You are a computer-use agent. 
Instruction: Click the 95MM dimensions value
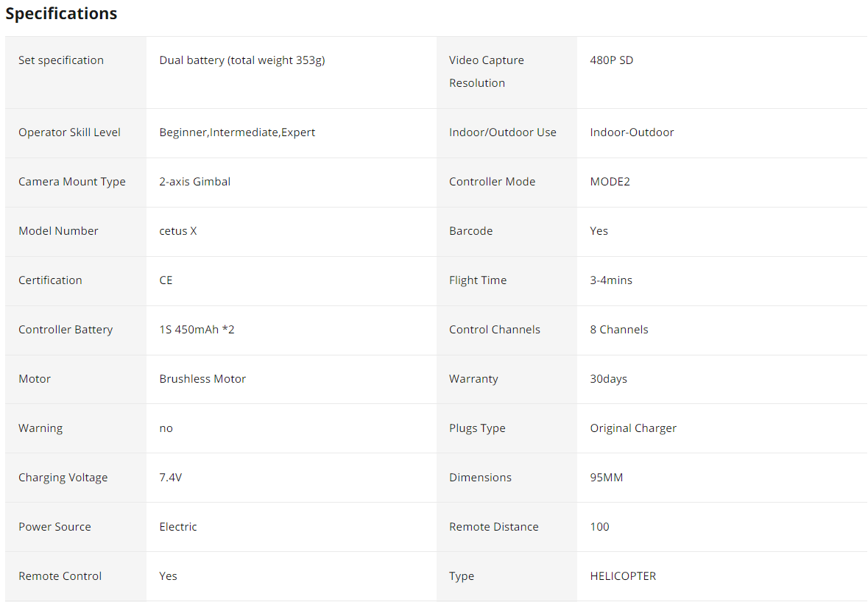pyautogui.click(x=606, y=477)
